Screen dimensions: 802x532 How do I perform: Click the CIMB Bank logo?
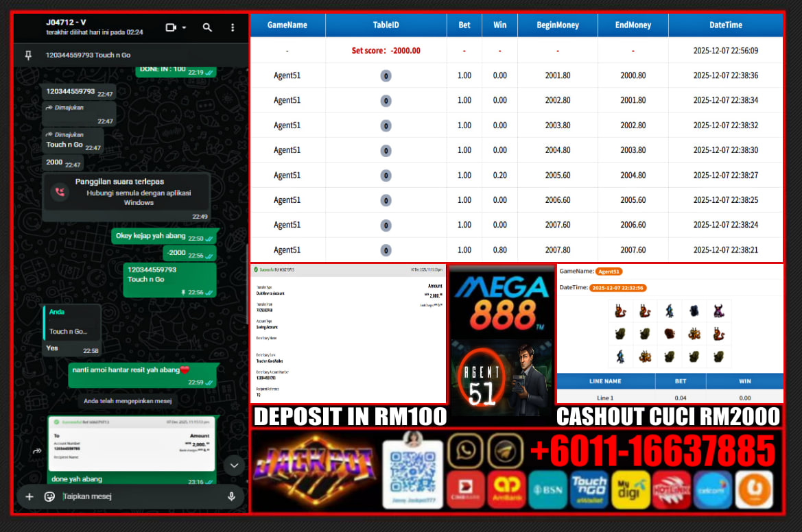pos(465,489)
